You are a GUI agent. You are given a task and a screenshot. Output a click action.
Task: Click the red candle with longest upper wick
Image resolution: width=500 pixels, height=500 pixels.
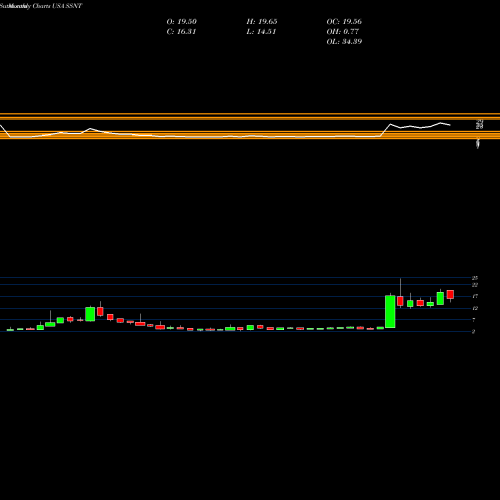[x=400, y=301]
